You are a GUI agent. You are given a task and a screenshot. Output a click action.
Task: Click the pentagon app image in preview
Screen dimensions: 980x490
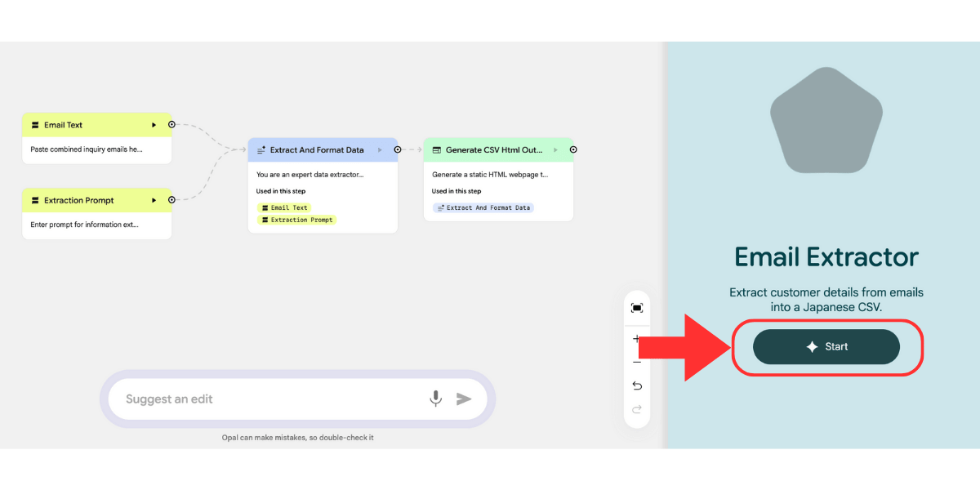pos(826,121)
